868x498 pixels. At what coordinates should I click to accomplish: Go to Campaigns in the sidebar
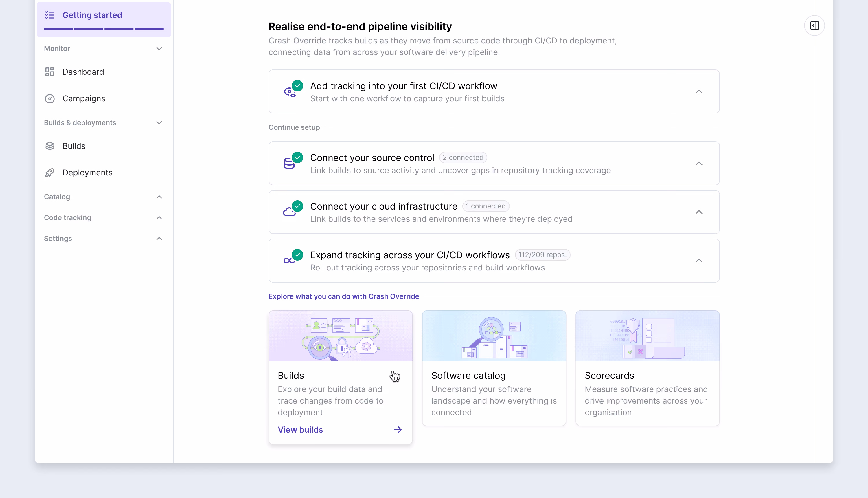tap(104, 98)
